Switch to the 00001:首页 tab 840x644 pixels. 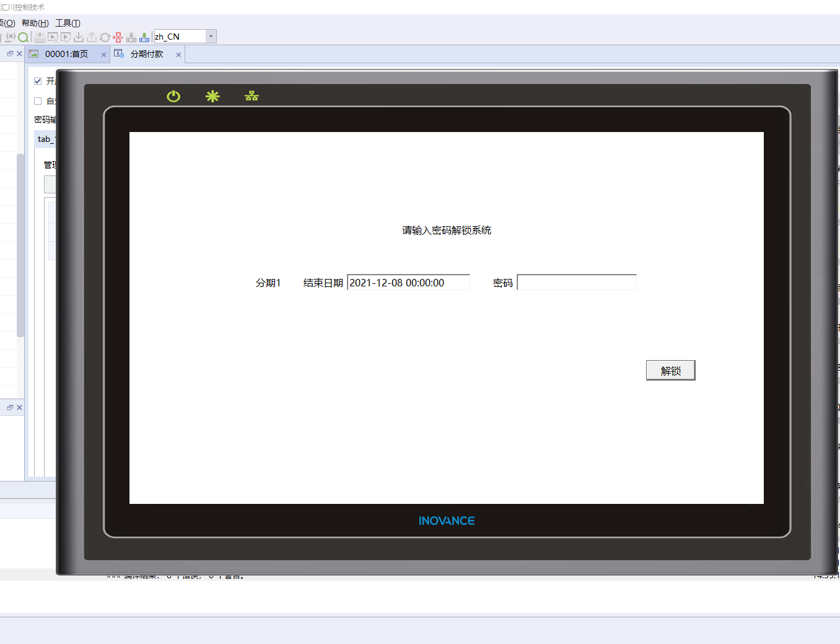[x=66, y=54]
